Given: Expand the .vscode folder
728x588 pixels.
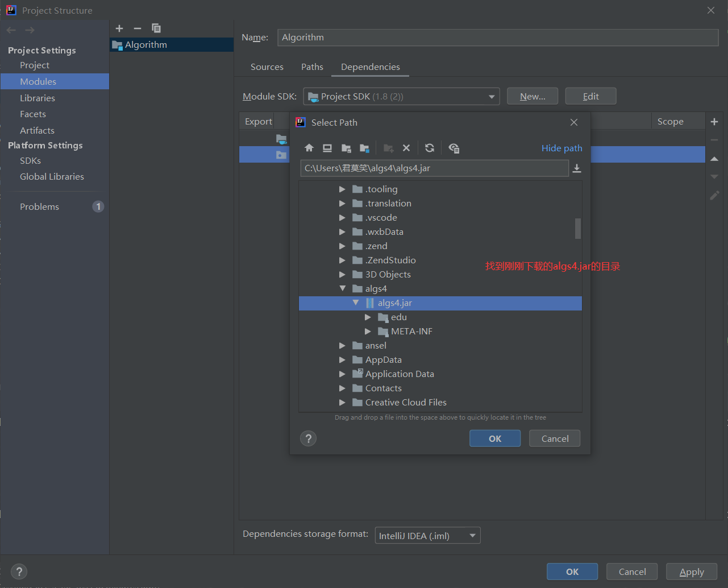Looking at the screenshot, I should pyautogui.click(x=342, y=217).
